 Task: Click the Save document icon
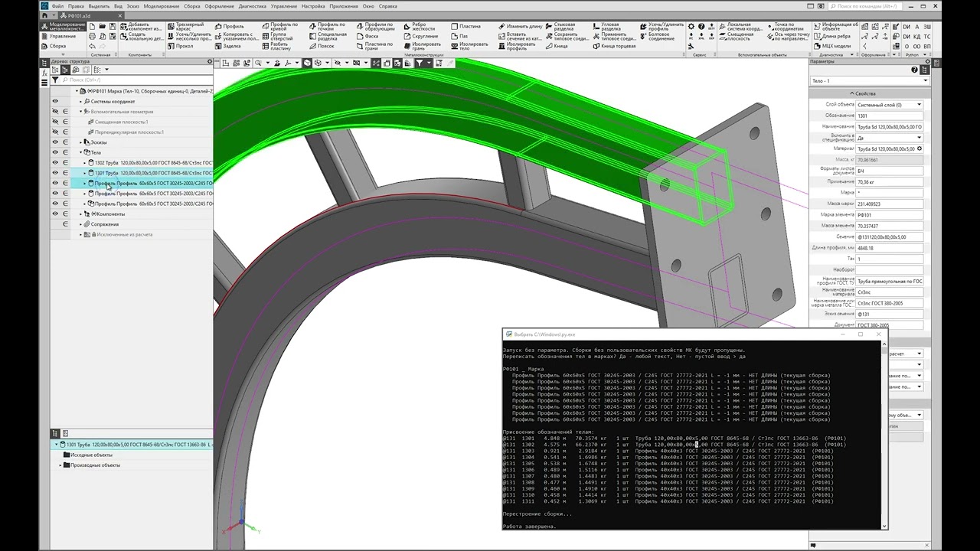click(114, 26)
